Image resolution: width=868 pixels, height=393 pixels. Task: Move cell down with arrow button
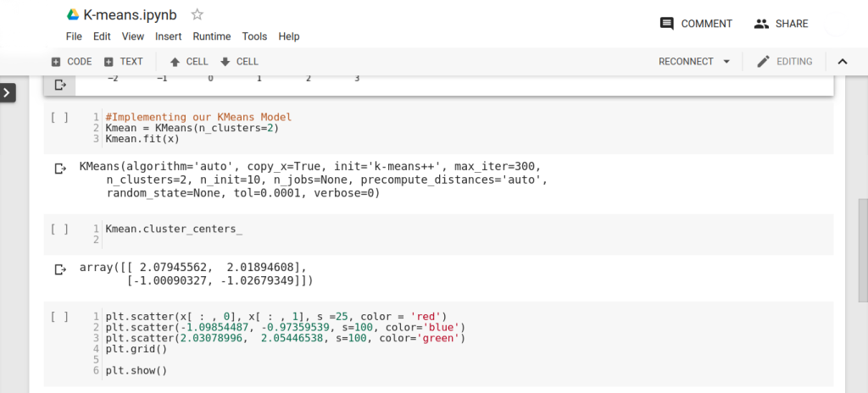pos(238,62)
